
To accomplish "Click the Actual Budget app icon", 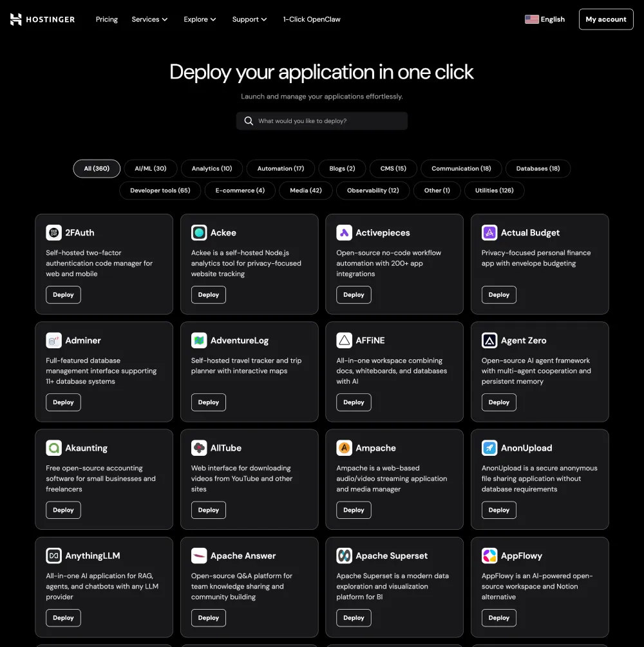I will pos(489,232).
